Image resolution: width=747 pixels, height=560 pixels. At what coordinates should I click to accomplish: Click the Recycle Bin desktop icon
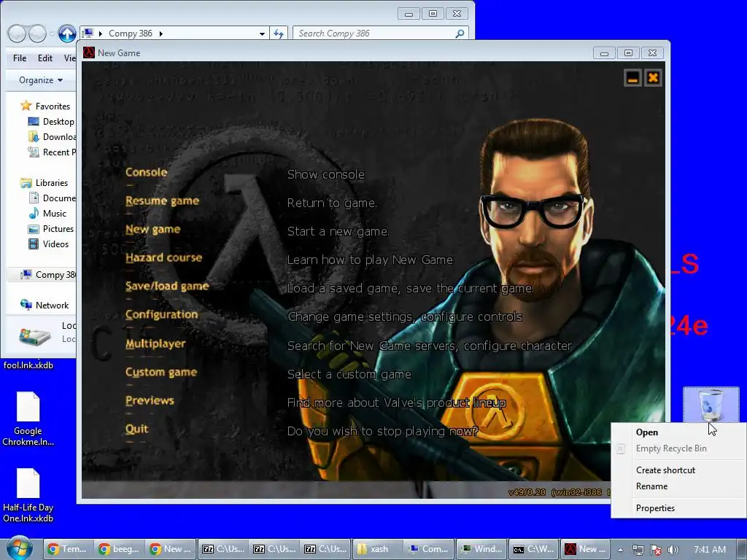711,404
